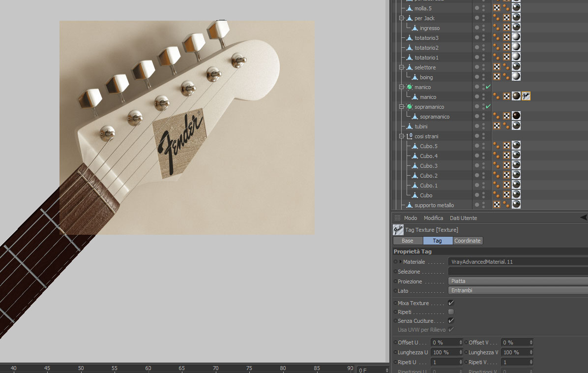This screenshot has width=588, height=373.
Task: Toggle the Mixa Texture checkbox
Action: (x=451, y=303)
